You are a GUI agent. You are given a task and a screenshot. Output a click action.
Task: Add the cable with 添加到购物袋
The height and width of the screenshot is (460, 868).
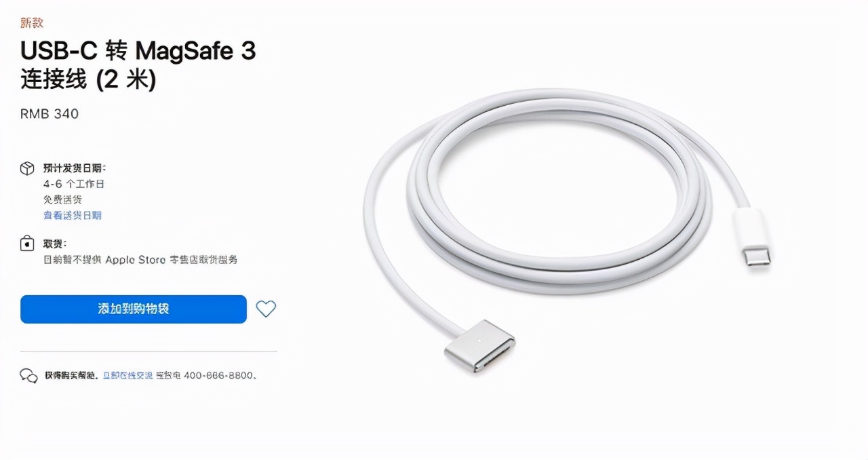[134, 309]
